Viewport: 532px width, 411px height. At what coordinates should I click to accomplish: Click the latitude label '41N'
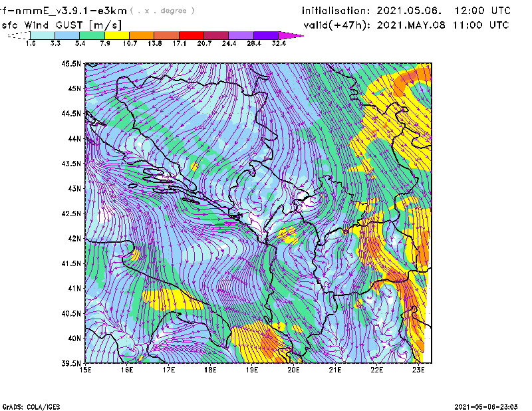coord(74,289)
